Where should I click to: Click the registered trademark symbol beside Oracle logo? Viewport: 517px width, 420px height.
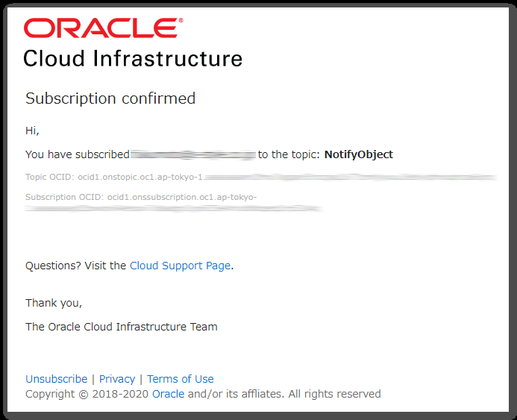181,21
